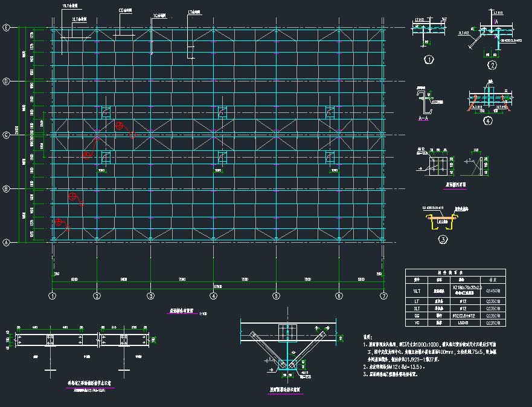Select grid axis bubble 1 below the plan
532x407 pixels.
point(52,296)
